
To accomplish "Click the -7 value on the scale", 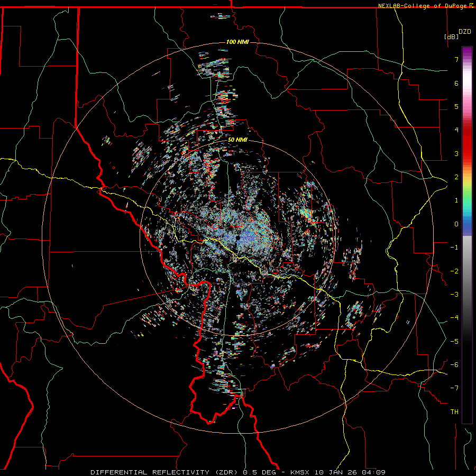I will pyautogui.click(x=454, y=388).
